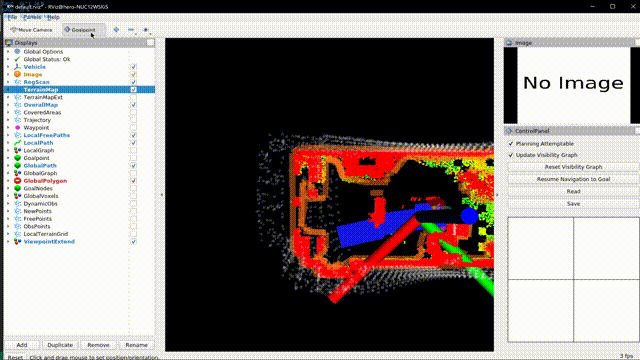Click the blue crosshair focus toolbar icon

(x=116, y=30)
